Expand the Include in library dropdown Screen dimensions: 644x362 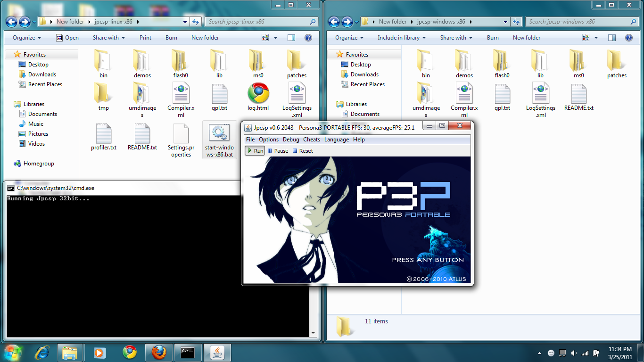click(401, 38)
